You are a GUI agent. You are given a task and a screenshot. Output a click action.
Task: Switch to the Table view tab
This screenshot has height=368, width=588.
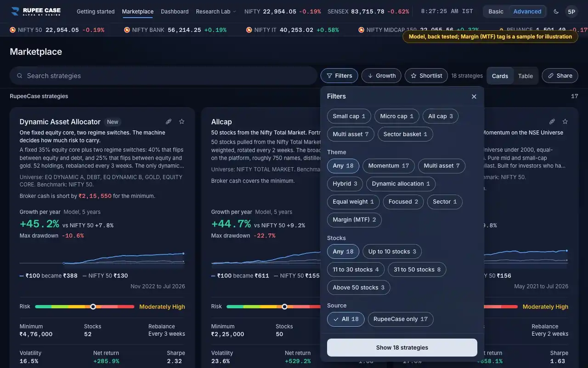point(526,76)
